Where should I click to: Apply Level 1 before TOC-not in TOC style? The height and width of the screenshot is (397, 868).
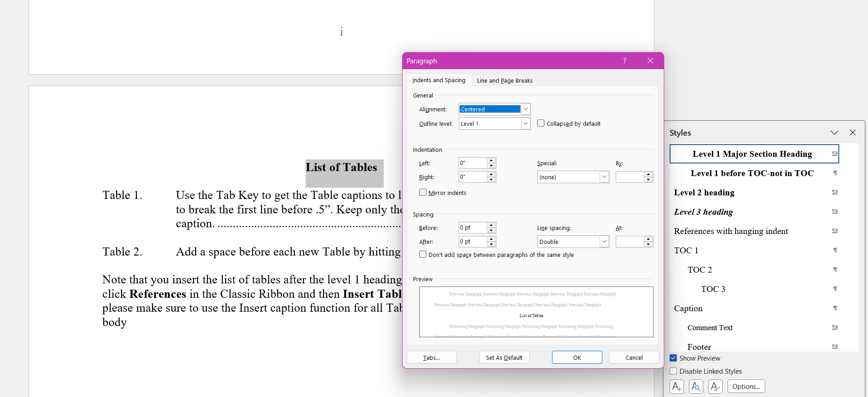[x=754, y=173]
